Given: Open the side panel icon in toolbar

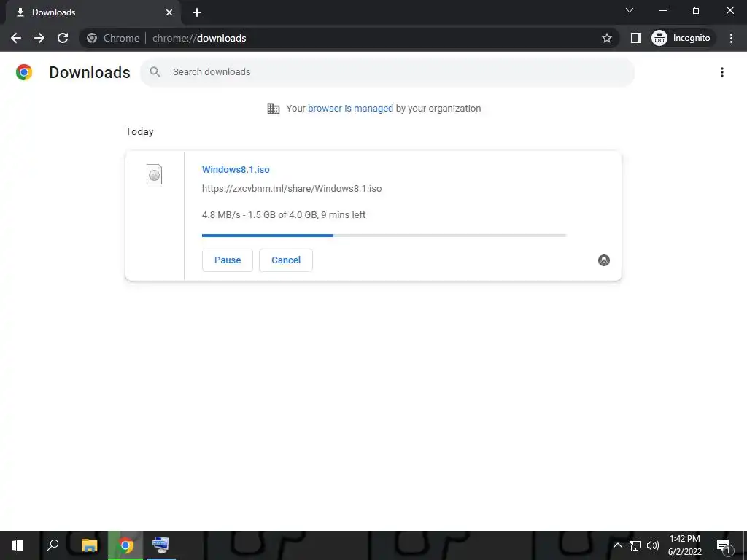Looking at the screenshot, I should coord(635,38).
